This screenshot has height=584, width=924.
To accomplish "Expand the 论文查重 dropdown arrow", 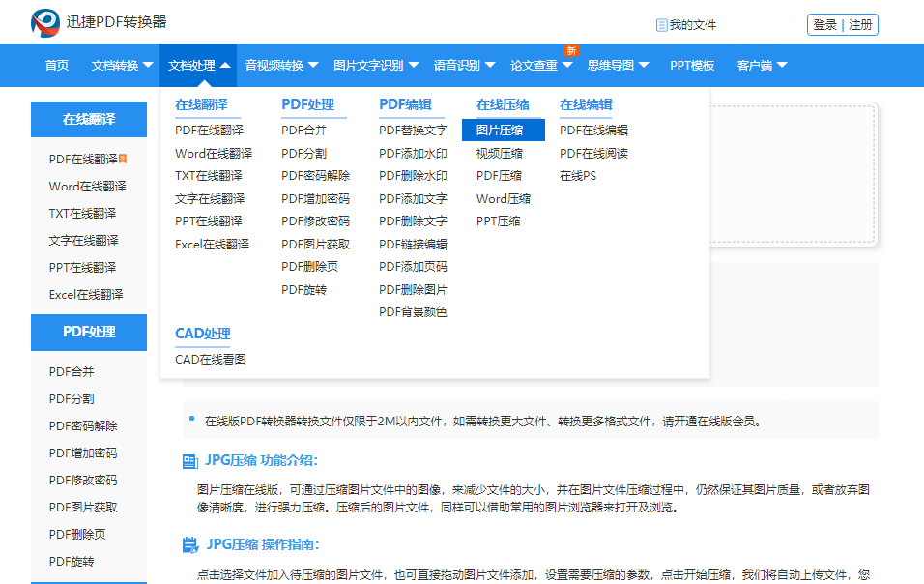I will (567, 65).
